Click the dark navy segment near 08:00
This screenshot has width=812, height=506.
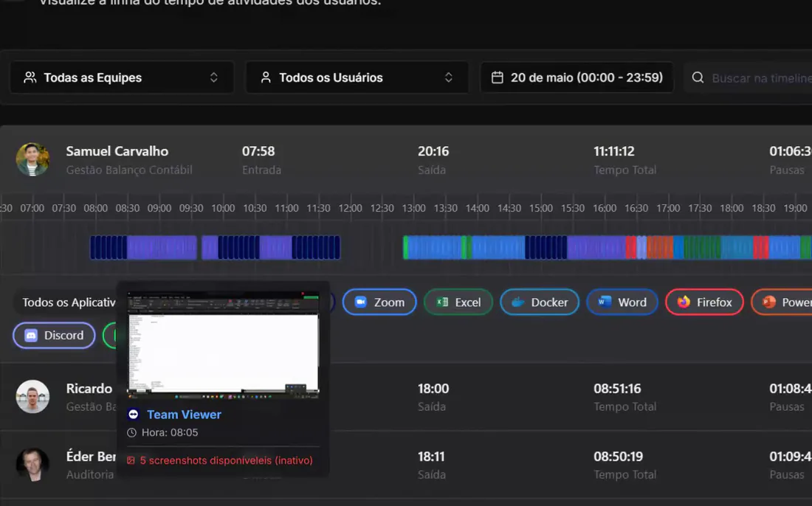(x=109, y=247)
